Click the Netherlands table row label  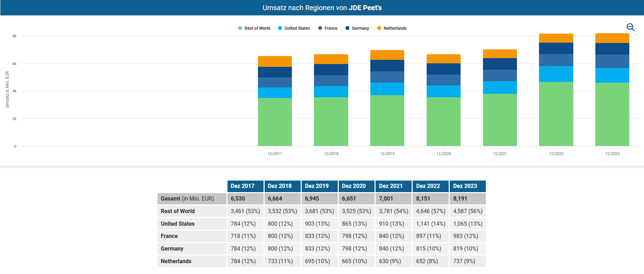[x=176, y=261]
